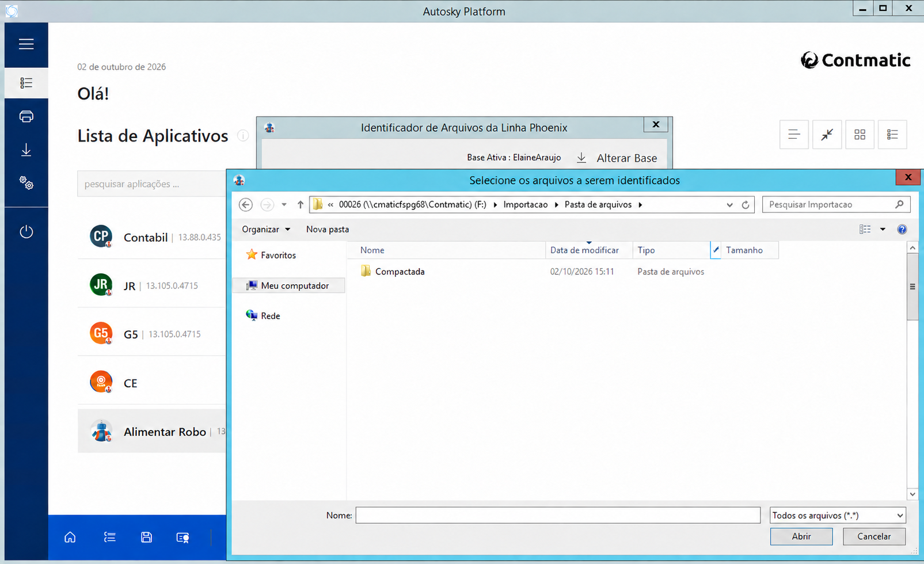Click the lines alignment view button
This screenshot has height=564, width=924.
[x=794, y=135]
